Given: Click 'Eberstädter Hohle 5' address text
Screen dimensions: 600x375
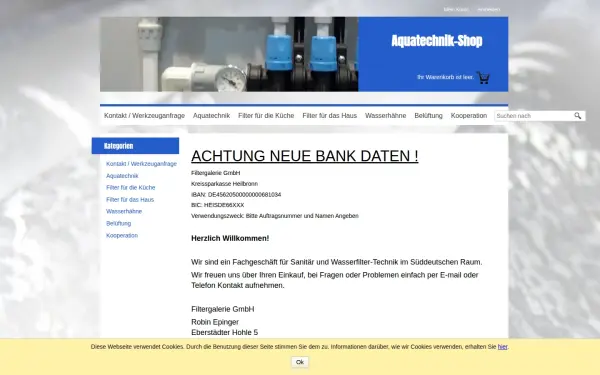Looking at the screenshot, I should [x=225, y=333].
